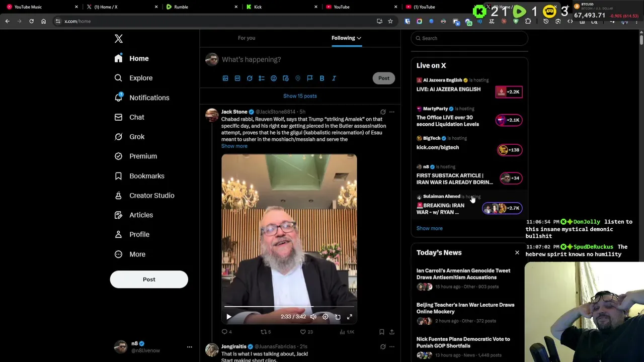Open Notifications in the sidebar

(x=142, y=98)
